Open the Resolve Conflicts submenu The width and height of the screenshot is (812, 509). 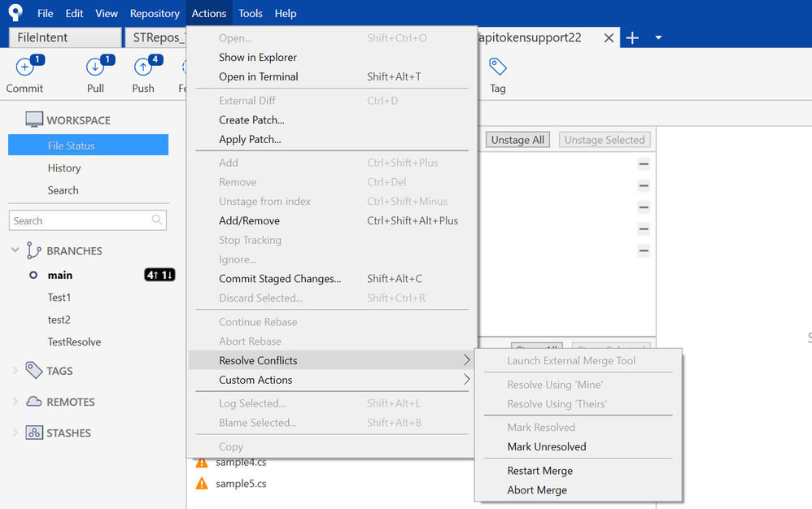click(331, 360)
